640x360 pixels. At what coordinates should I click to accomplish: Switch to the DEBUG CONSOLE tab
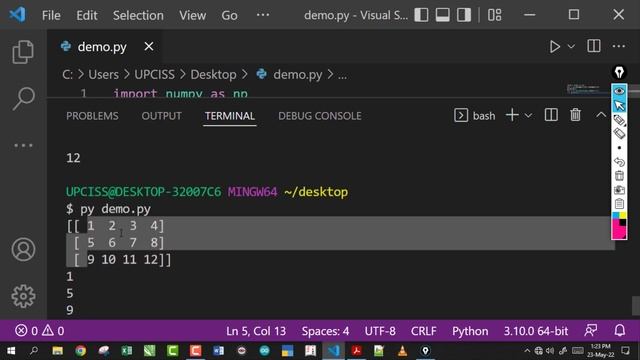pyautogui.click(x=320, y=116)
